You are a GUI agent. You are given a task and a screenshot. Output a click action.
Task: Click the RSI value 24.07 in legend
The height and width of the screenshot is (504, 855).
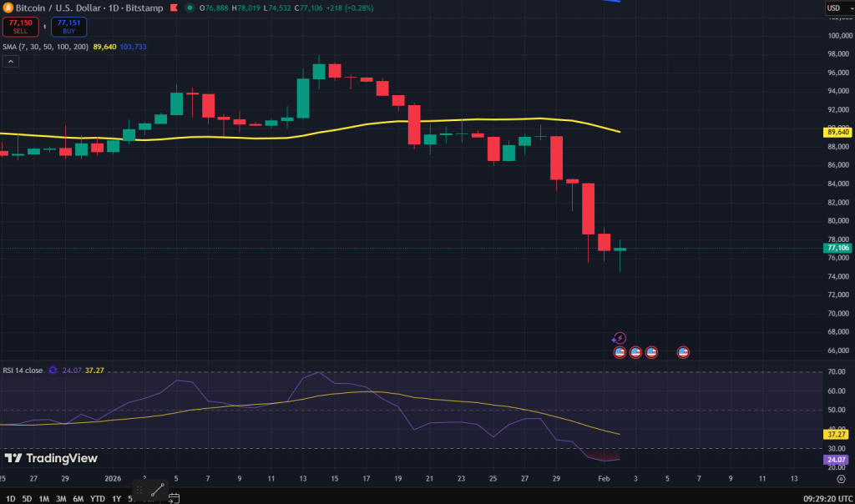pyautogui.click(x=72, y=370)
